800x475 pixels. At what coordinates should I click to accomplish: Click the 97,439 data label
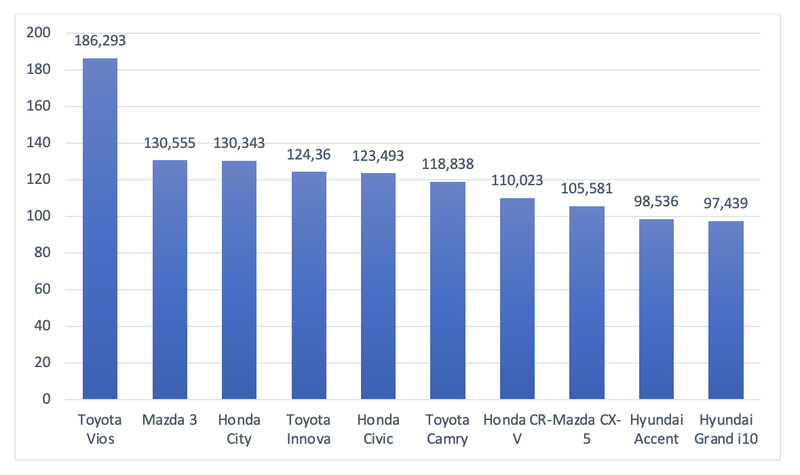click(725, 204)
